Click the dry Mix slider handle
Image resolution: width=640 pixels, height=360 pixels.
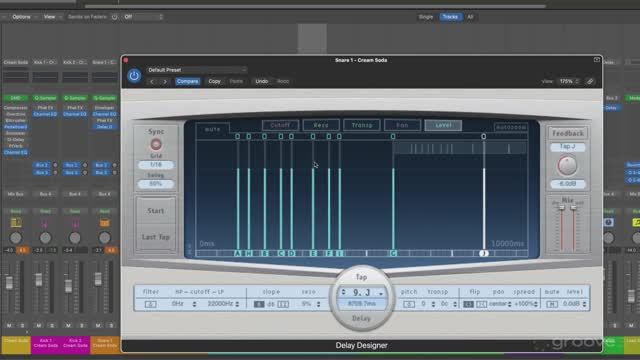[562, 208]
